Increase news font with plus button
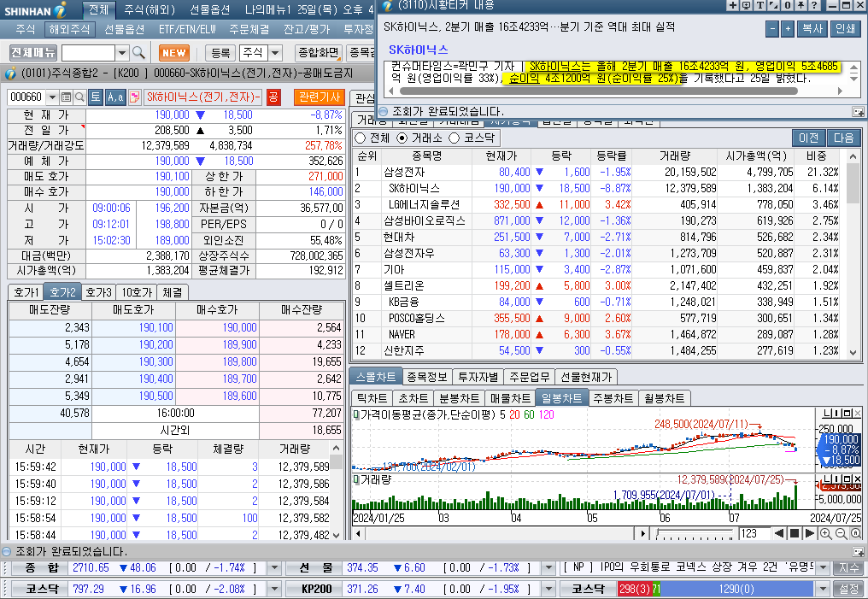The height and width of the screenshot is (599, 868). click(787, 29)
